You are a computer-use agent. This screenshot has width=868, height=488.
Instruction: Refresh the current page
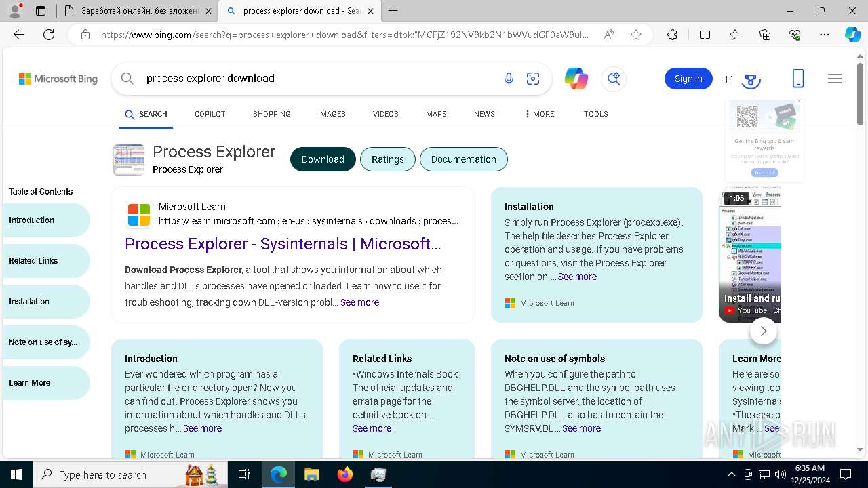[x=49, y=35]
